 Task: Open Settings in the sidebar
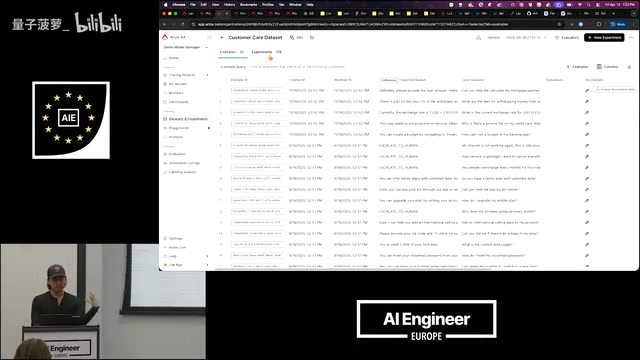pyautogui.click(x=176, y=238)
